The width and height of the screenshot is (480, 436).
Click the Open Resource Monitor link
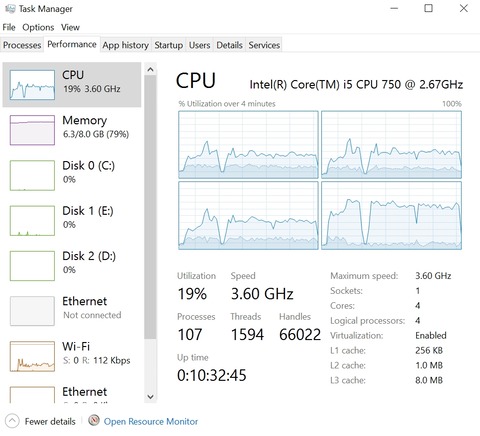point(151,422)
